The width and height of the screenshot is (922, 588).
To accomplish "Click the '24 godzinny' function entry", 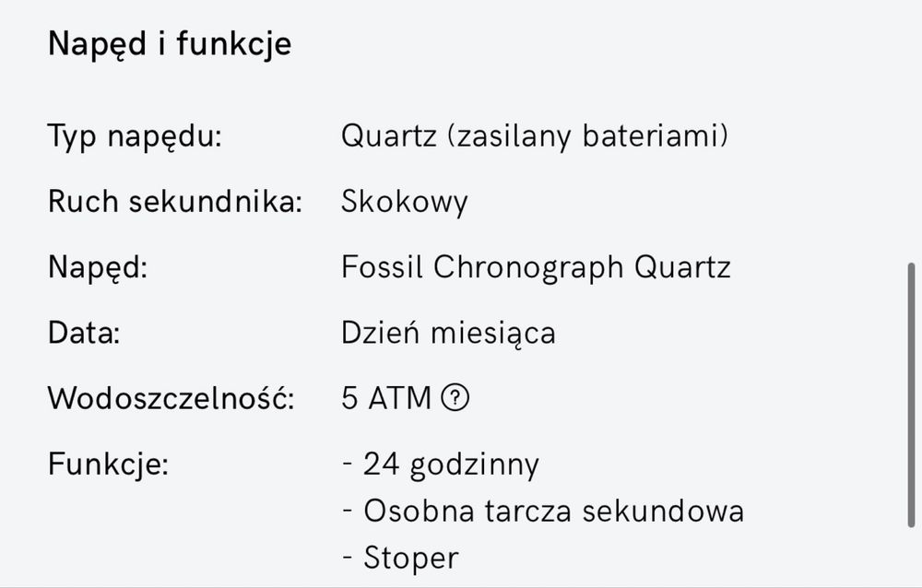I will [450, 464].
